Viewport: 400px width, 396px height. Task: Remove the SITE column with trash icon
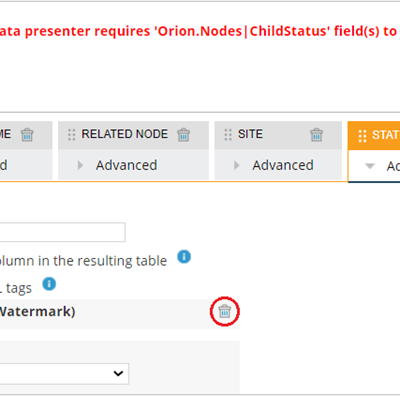pyautogui.click(x=316, y=135)
